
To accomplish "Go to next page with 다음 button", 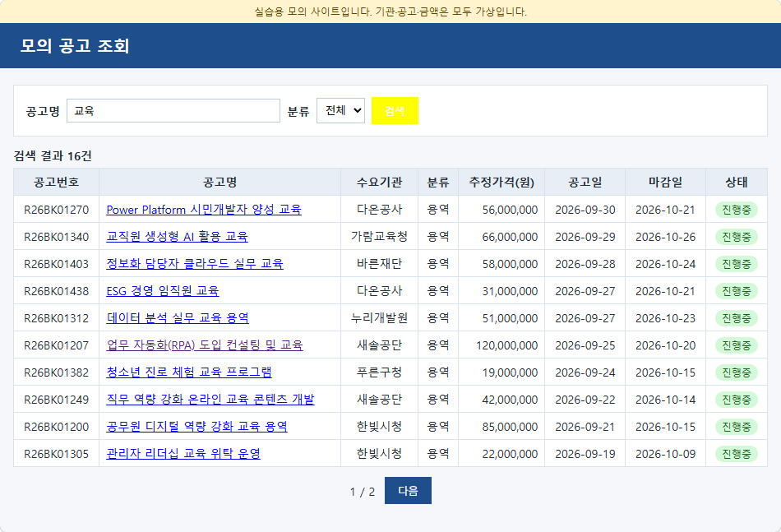I will tap(408, 491).
